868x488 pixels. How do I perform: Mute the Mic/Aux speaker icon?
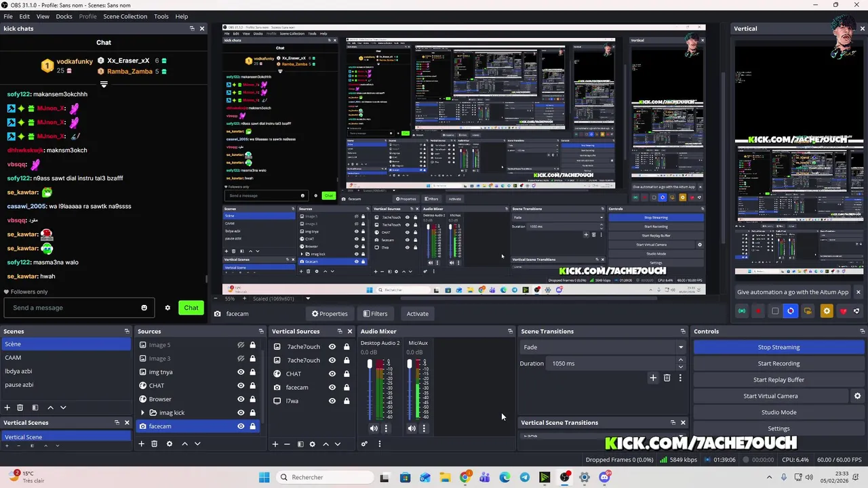click(x=412, y=428)
